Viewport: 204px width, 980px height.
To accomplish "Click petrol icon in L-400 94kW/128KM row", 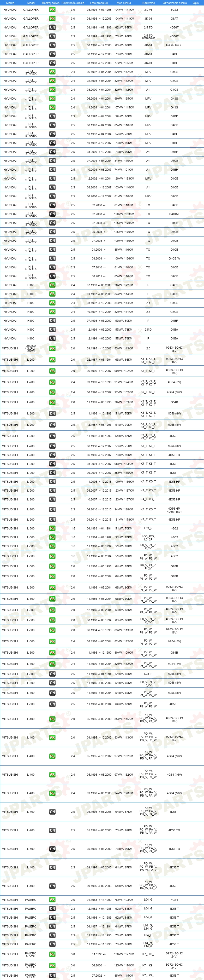I will [52, 793].
